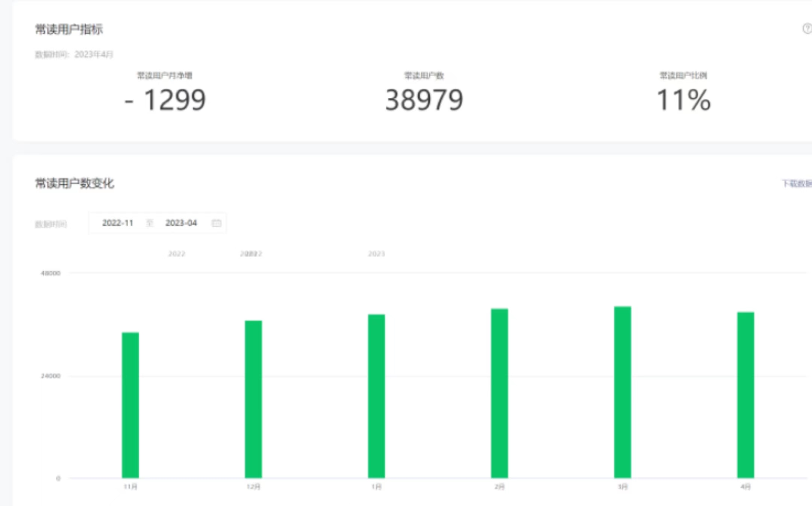Viewport: 812px width, 506px height.
Task: Click the 常读用户指标 section heading
Action: pos(69,29)
